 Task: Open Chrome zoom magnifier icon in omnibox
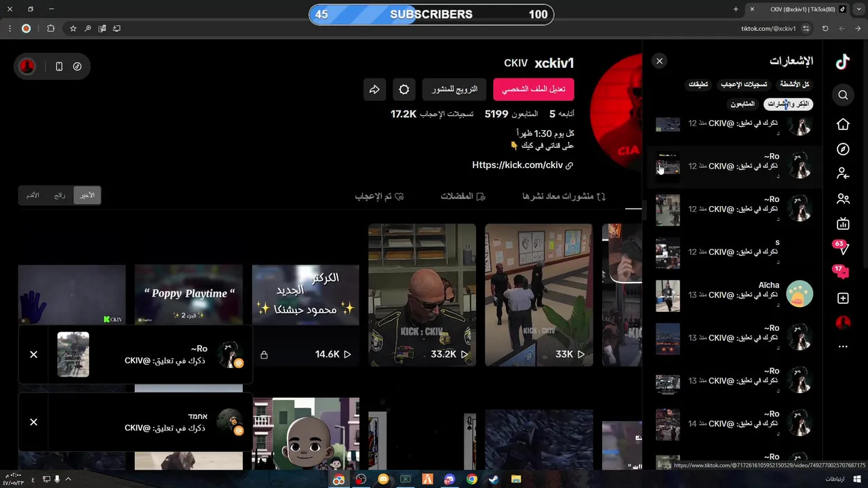pos(87,28)
